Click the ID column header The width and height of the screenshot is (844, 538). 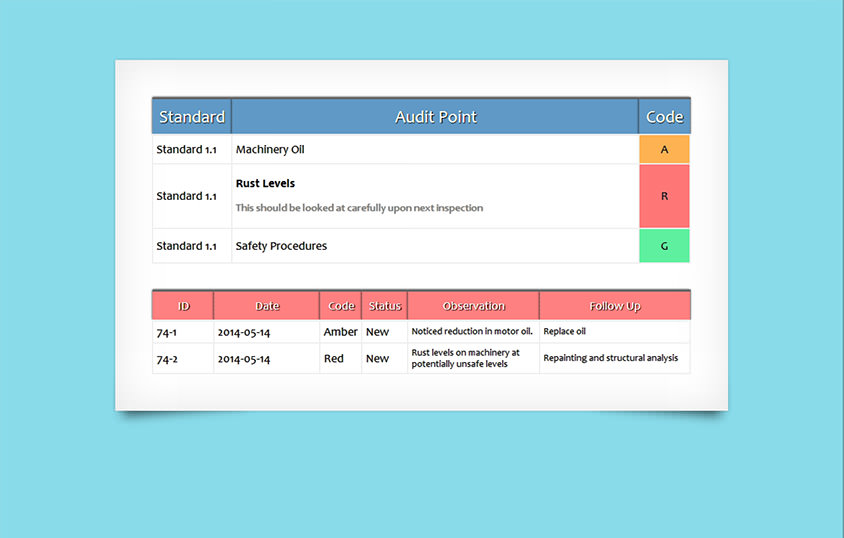[183, 306]
